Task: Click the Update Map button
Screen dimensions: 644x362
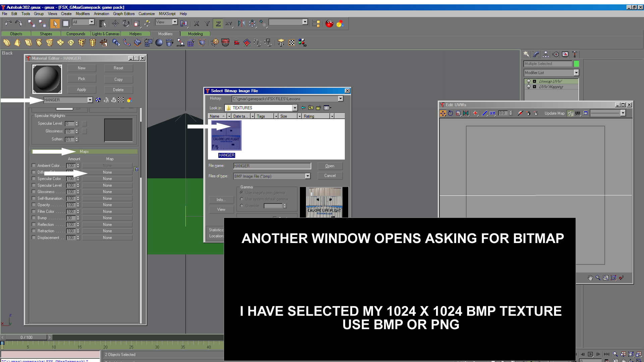Action: coord(554,113)
